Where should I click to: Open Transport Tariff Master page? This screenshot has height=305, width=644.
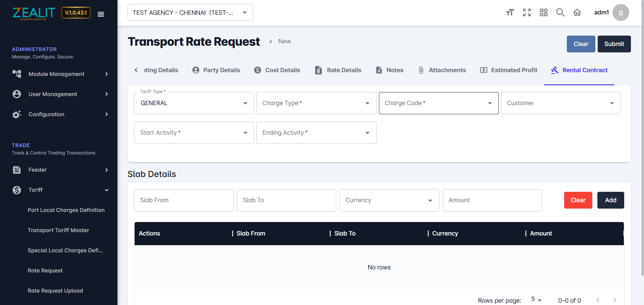[58, 230]
